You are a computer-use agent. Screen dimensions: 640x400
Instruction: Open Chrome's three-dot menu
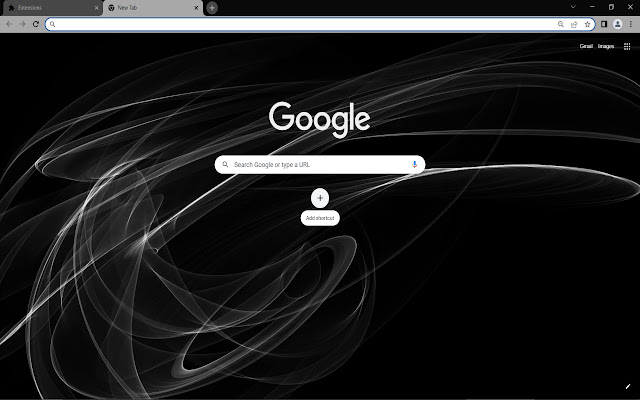[x=631, y=24]
